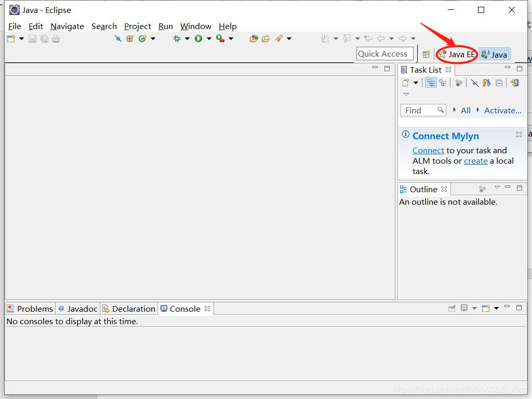Viewport: 532px width, 399px height.
Task: Click the Open Perspective icon
Action: [x=427, y=54]
